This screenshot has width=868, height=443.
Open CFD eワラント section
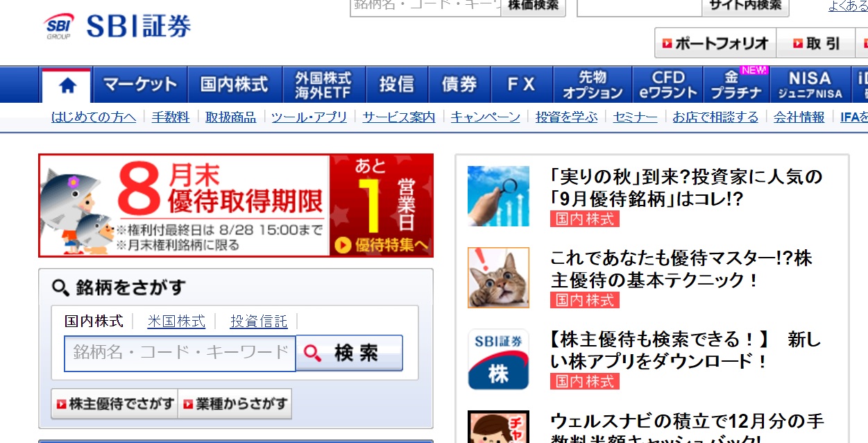tap(668, 85)
